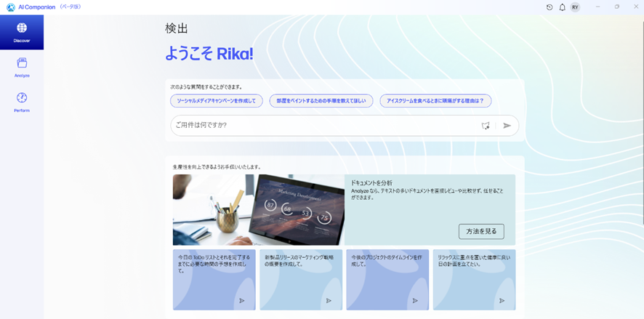The width and height of the screenshot is (644, 319).
Task: Click the send arrow in prompt box
Action: pos(507,126)
